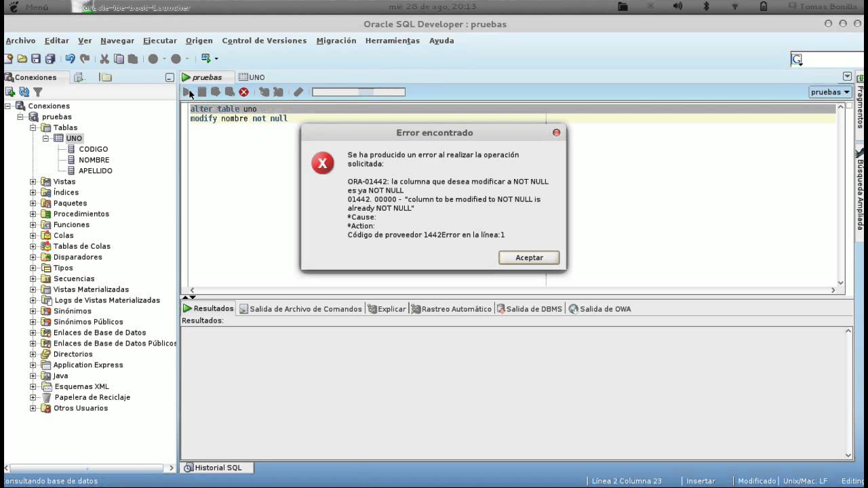This screenshot has height=488, width=868.
Task: Click the Save All icon in main toolbar
Action: click(50, 59)
